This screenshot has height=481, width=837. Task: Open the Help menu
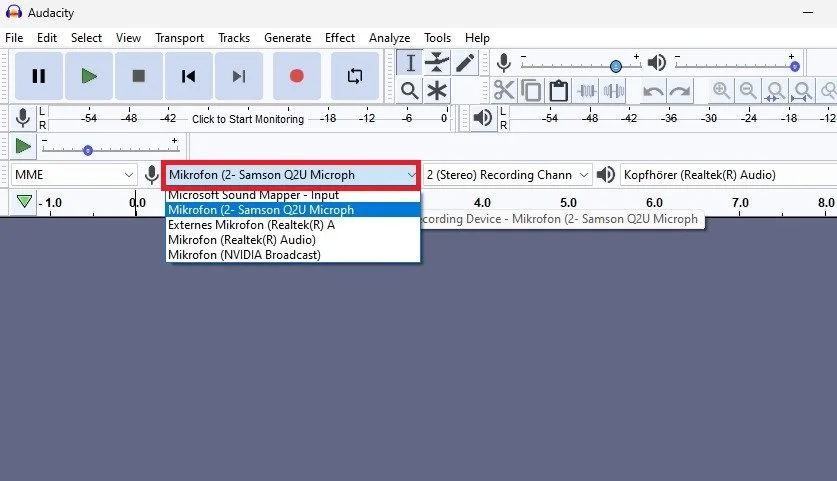(x=477, y=38)
